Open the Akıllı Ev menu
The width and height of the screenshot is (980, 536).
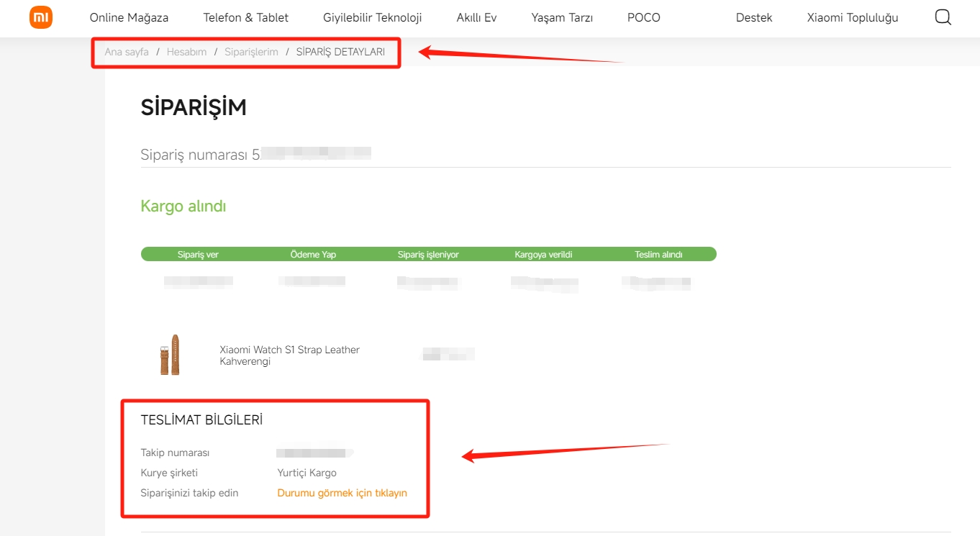point(476,17)
